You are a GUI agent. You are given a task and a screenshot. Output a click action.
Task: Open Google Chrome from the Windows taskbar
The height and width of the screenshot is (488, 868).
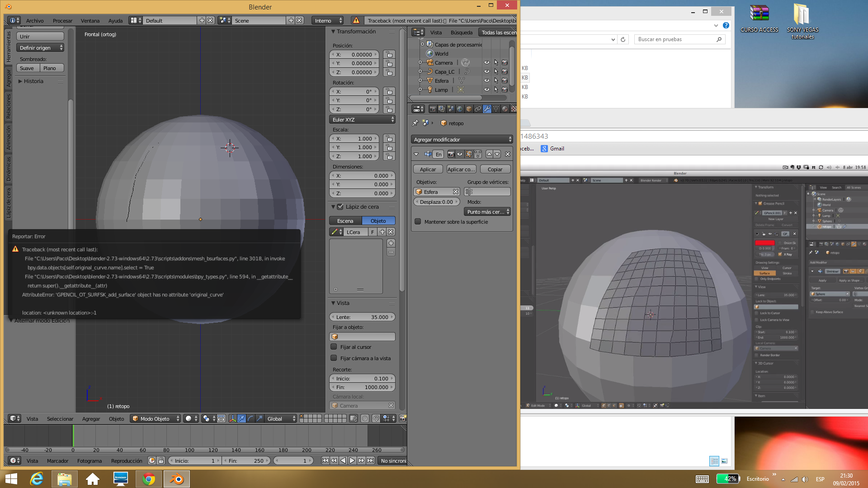pyautogui.click(x=149, y=479)
